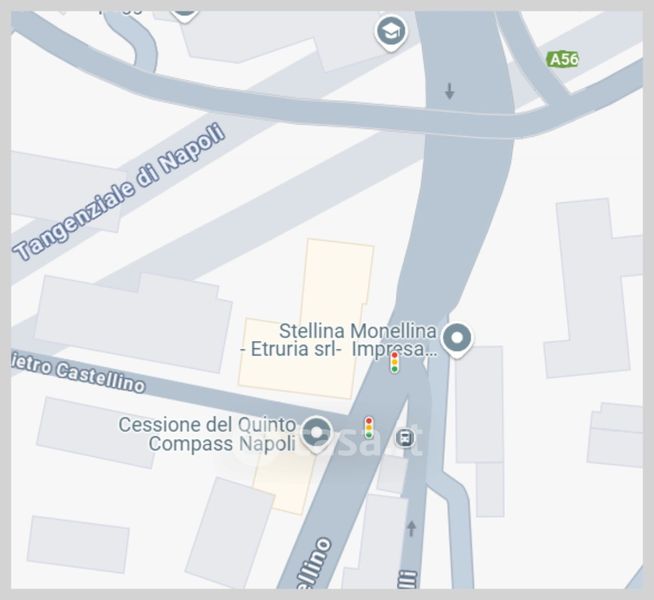
Task: Click cream building below Compass Napoli pin
Action: tap(285, 484)
